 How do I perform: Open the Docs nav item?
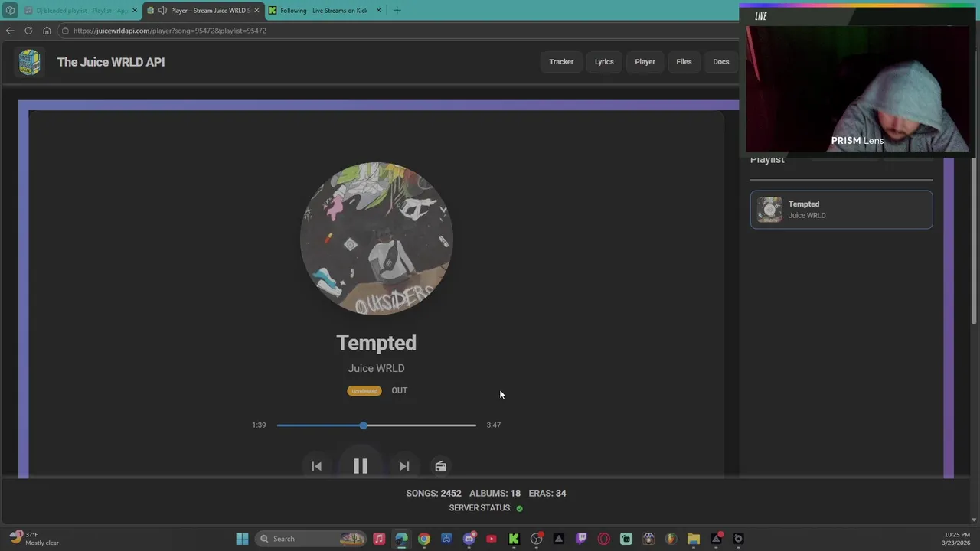(x=721, y=62)
